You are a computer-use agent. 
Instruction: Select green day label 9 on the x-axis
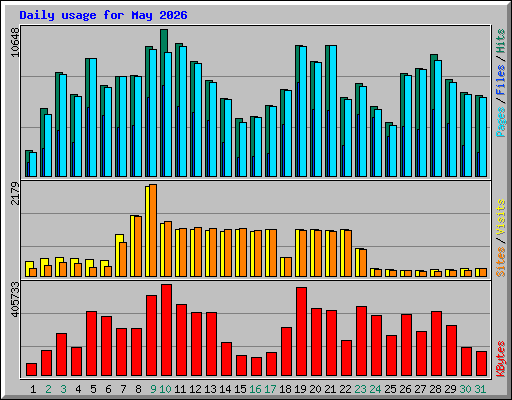click(153, 389)
